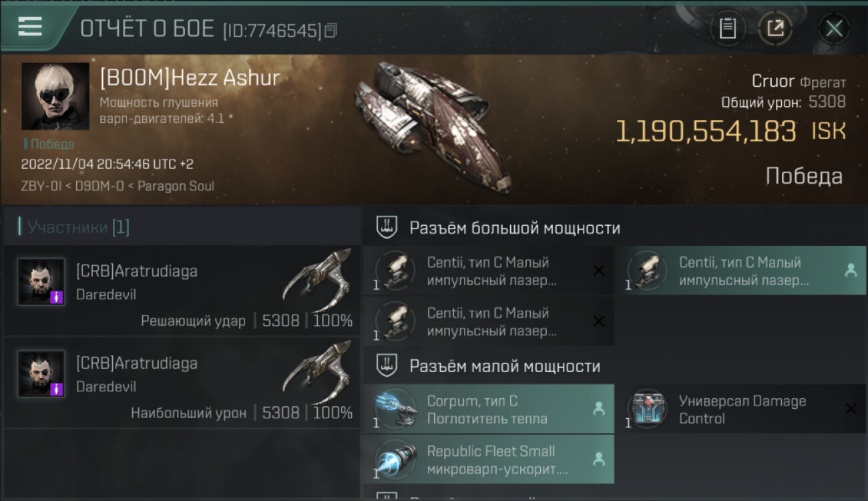Click the pilot name [BOOM]Hezz Ashur

[190, 78]
